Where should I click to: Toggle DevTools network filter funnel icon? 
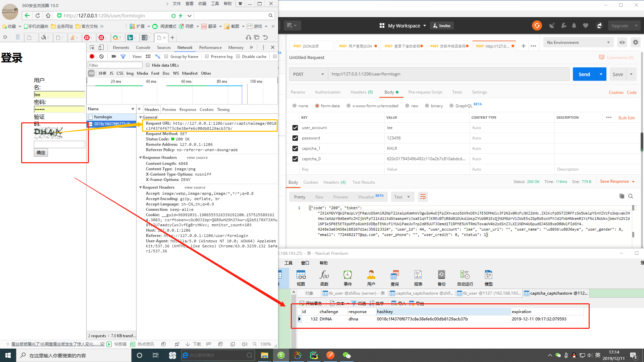coord(123,56)
